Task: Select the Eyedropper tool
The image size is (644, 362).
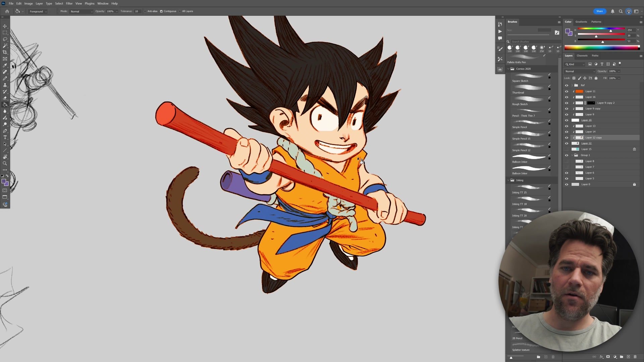Action: (5, 65)
